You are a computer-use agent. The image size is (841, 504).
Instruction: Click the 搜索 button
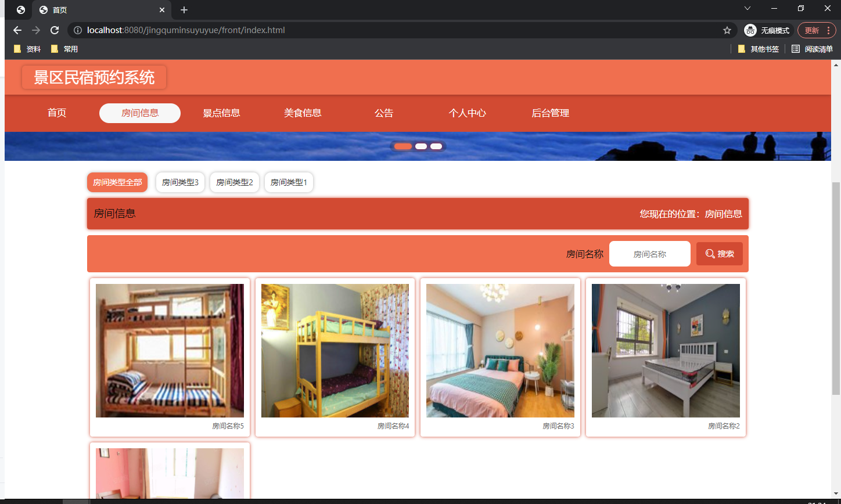pos(720,254)
